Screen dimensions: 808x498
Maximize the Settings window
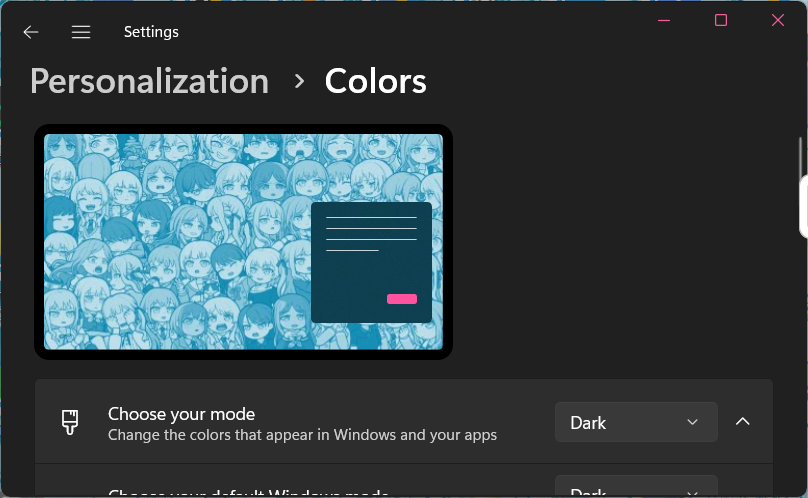721,20
